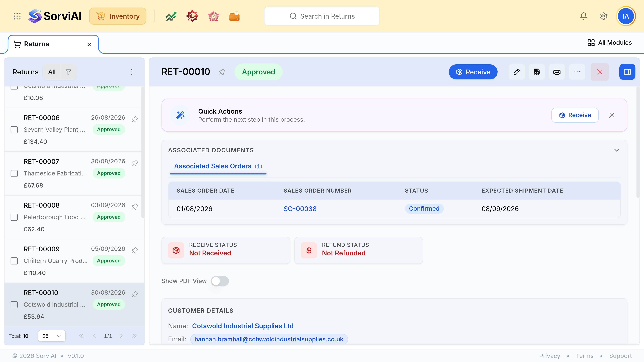Check the RET-00006 checkbox
The width and height of the screenshot is (644, 362).
coord(14,130)
